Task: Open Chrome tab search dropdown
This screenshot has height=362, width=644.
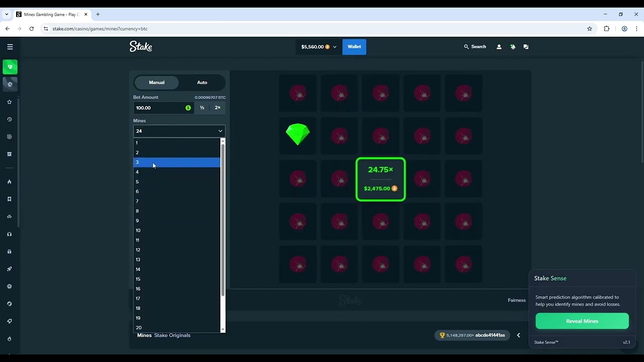Action: 7,15
